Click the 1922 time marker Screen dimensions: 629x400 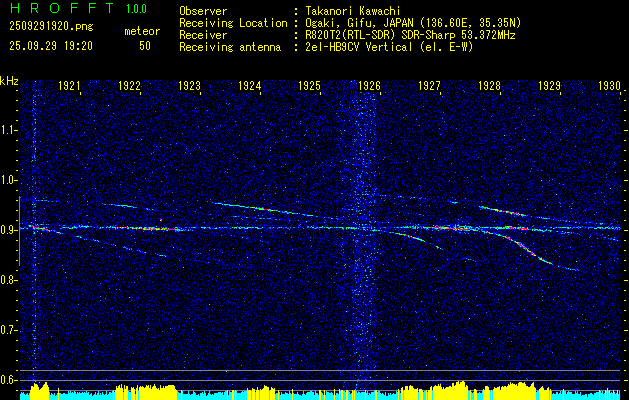pos(129,86)
